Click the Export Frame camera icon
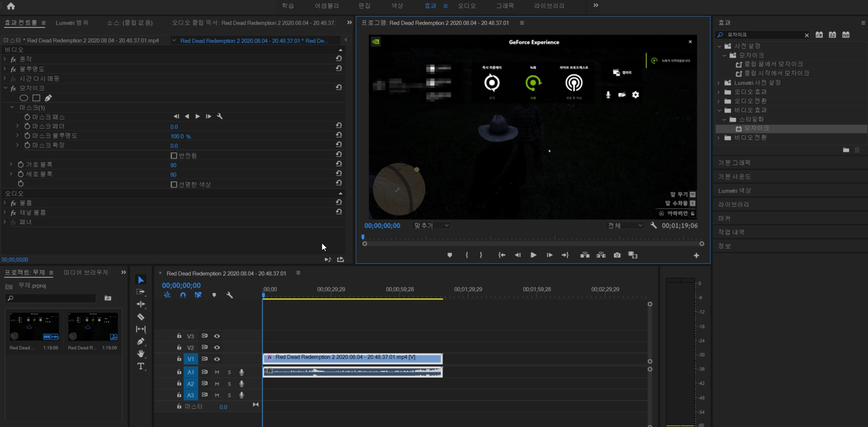 click(x=617, y=255)
